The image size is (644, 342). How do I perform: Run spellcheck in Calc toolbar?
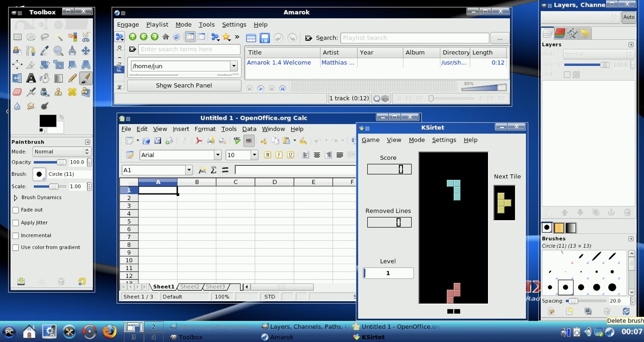(237, 141)
